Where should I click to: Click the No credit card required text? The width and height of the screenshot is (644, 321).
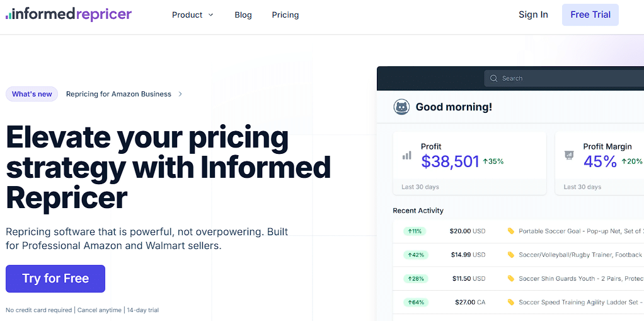38,310
